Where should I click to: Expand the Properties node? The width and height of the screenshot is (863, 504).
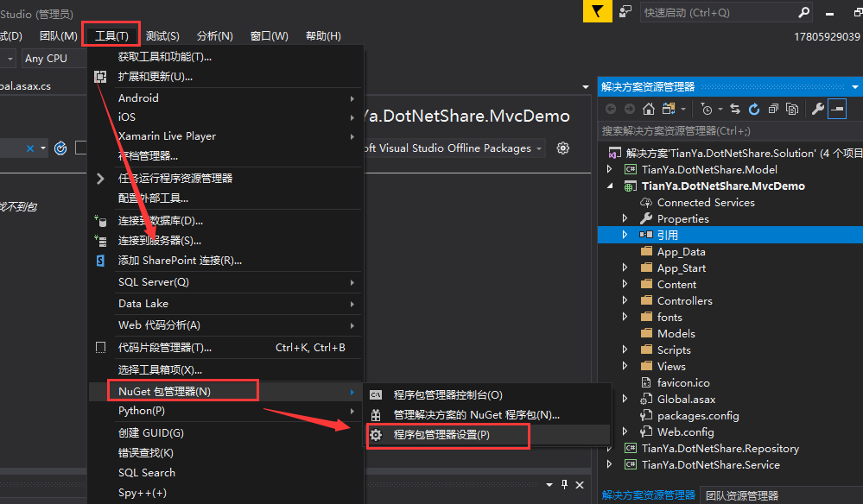click(x=625, y=218)
